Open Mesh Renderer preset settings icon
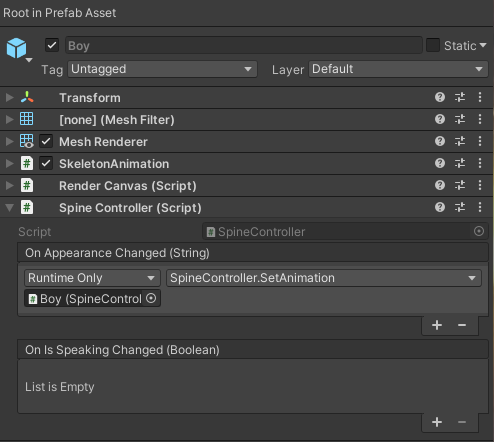Screen dimensions: 494x442 460,141
